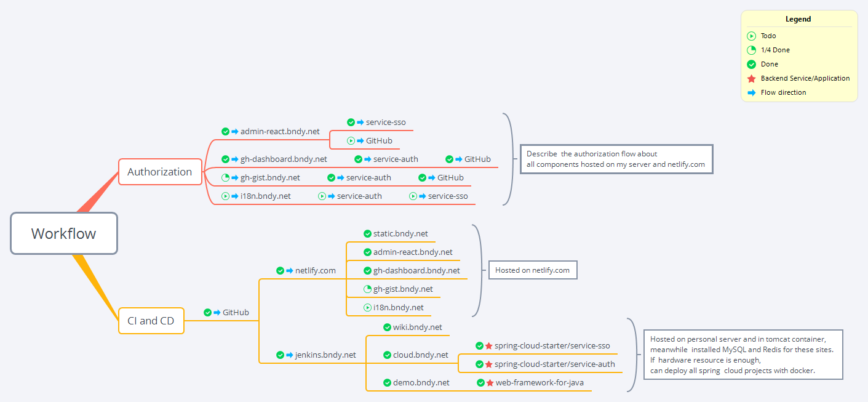This screenshot has height=402, width=868.
Task: Click done icon beside admin-react.bndy.net in Authorization
Action: click(x=225, y=131)
